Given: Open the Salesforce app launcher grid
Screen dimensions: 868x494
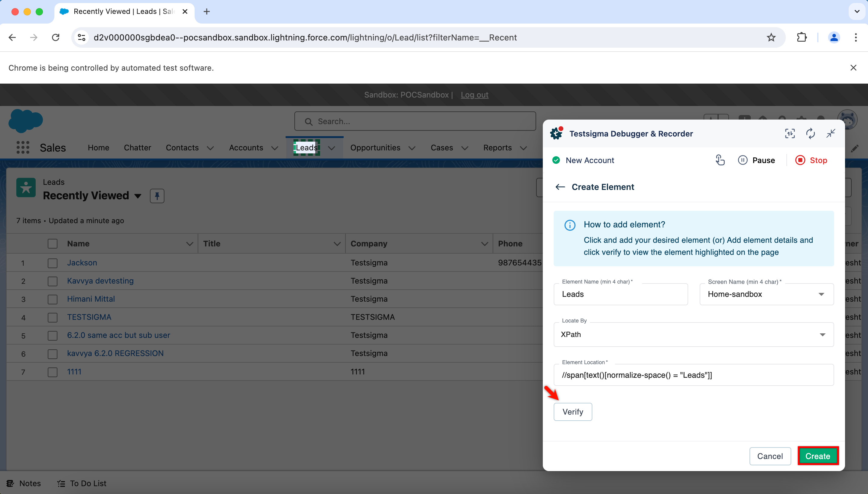Looking at the screenshot, I should [23, 148].
